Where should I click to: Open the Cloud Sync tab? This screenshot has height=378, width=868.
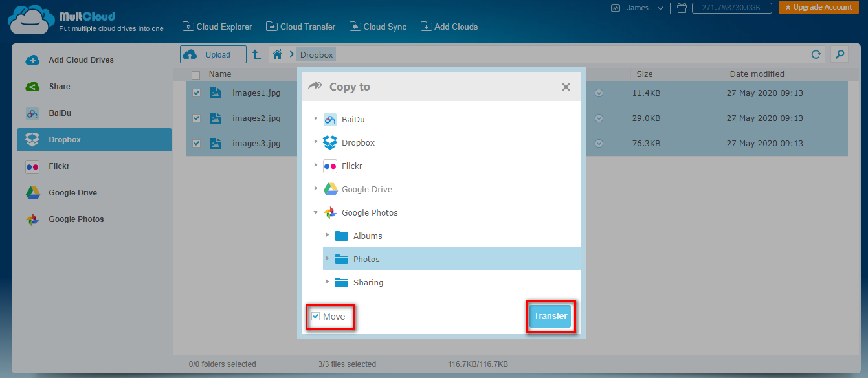coord(378,27)
